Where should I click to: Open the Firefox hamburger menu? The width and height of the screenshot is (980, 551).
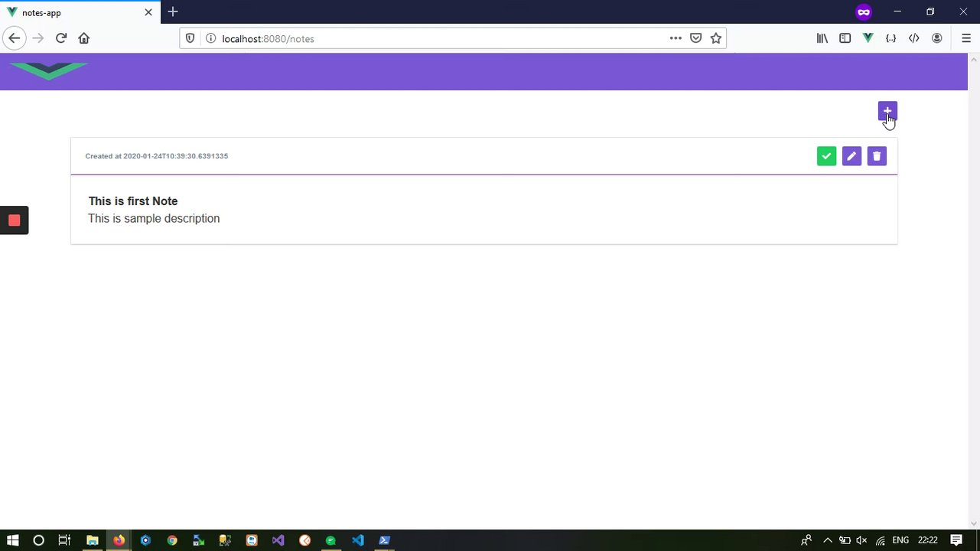[x=966, y=38]
